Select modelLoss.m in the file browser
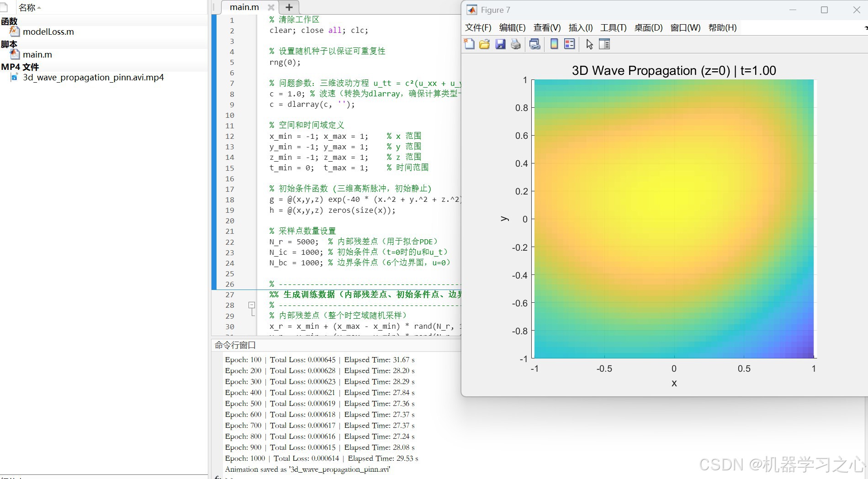The image size is (868, 479). 48,32
